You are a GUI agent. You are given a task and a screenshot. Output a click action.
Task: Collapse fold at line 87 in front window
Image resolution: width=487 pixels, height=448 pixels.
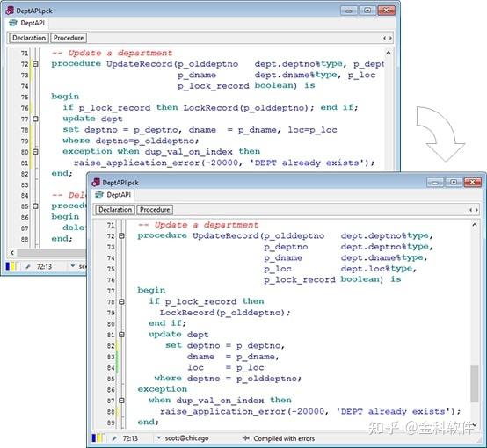click(x=121, y=401)
